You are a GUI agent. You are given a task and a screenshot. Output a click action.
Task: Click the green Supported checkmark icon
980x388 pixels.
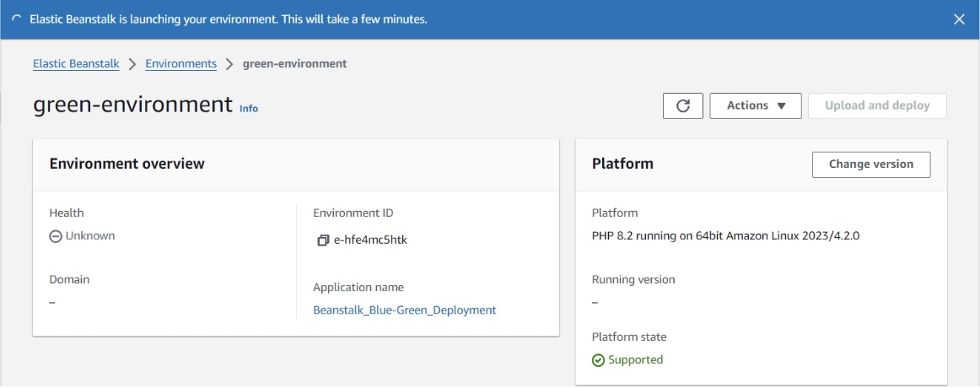(598, 360)
